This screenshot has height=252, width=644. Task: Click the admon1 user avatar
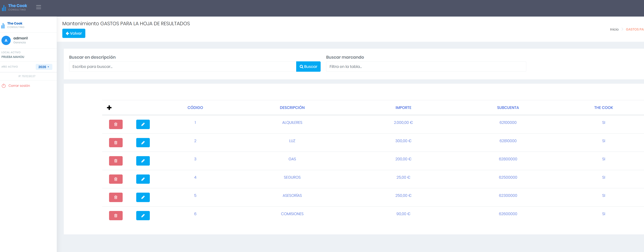pyautogui.click(x=6, y=40)
